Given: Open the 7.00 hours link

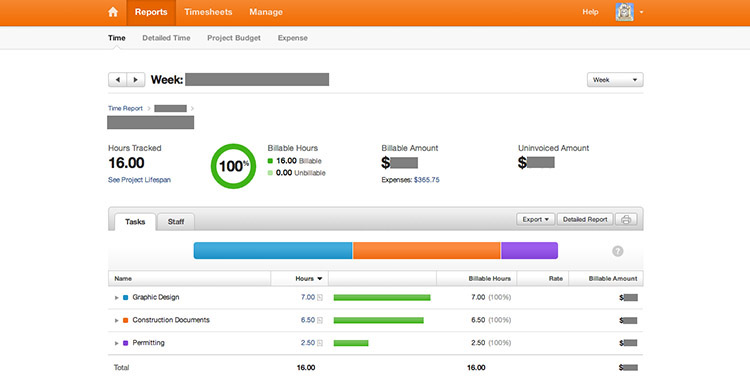Looking at the screenshot, I should pyautogui.click(x=308, y=297).
